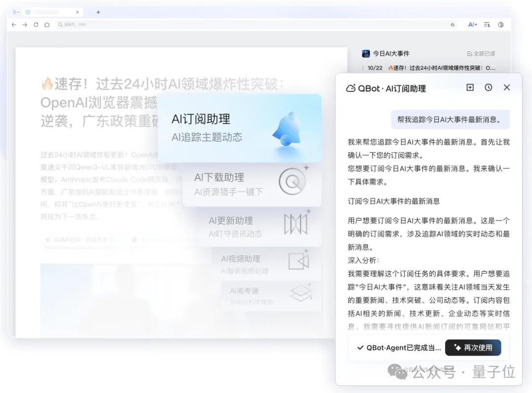
Task: Select the blurred browser tab title
Action: 46,12
